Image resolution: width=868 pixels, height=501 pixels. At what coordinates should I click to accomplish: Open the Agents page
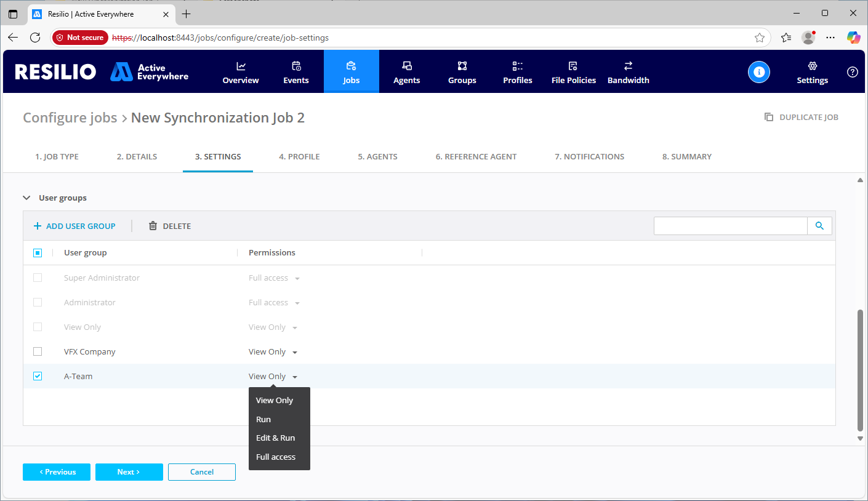[406, 72]
